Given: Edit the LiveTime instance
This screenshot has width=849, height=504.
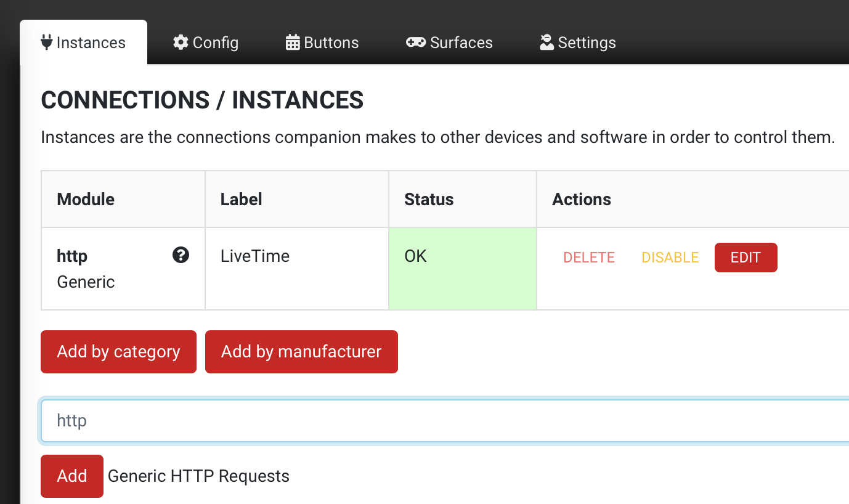Looking at the screenshot, I should [745, 258].
